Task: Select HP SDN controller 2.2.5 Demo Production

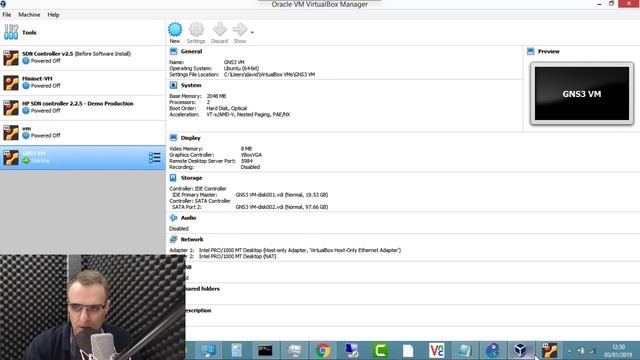Action: [82, 107]
